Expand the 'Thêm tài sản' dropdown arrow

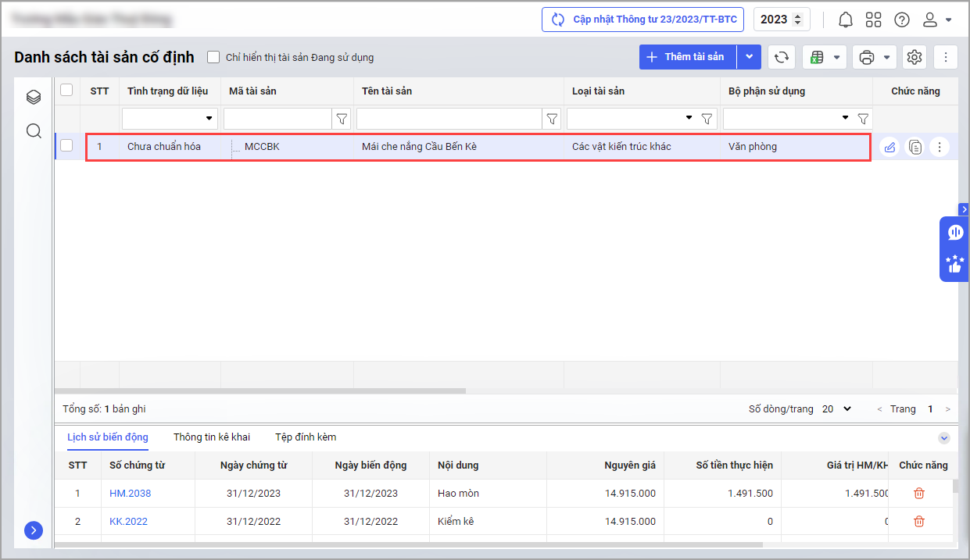coord(749,57)
